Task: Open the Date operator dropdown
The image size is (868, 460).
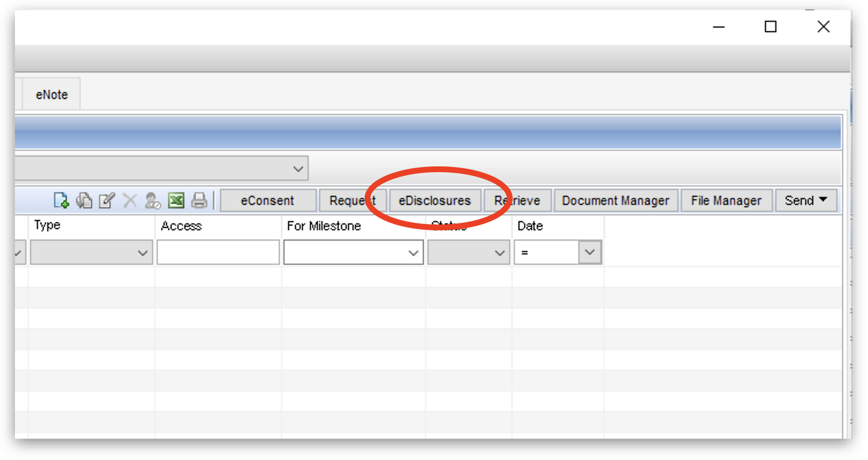Action: coord(590,252)
